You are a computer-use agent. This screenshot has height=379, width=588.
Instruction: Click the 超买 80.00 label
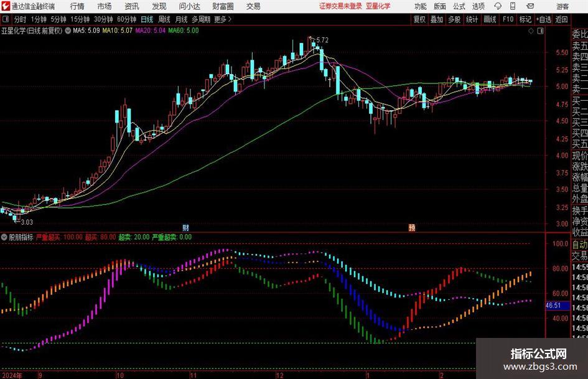point(101,237)
